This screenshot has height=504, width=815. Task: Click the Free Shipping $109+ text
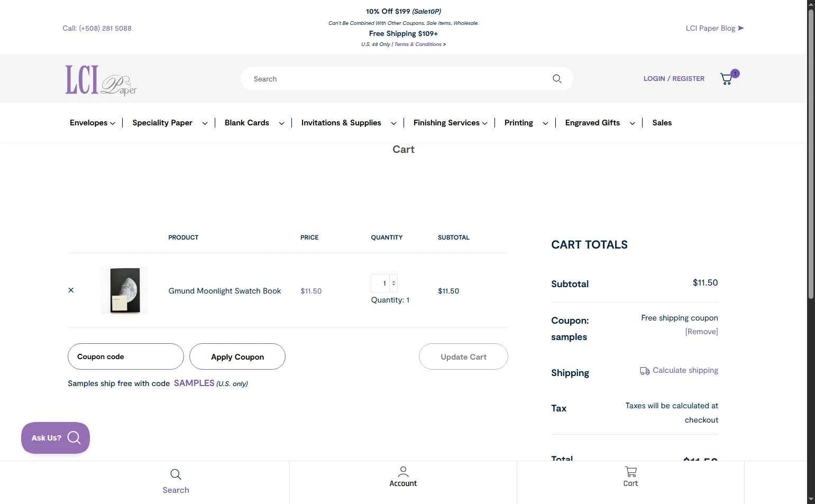point(404,33)
